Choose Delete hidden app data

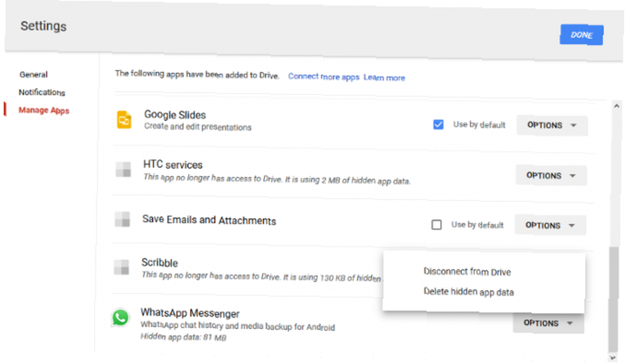(469, 292)
